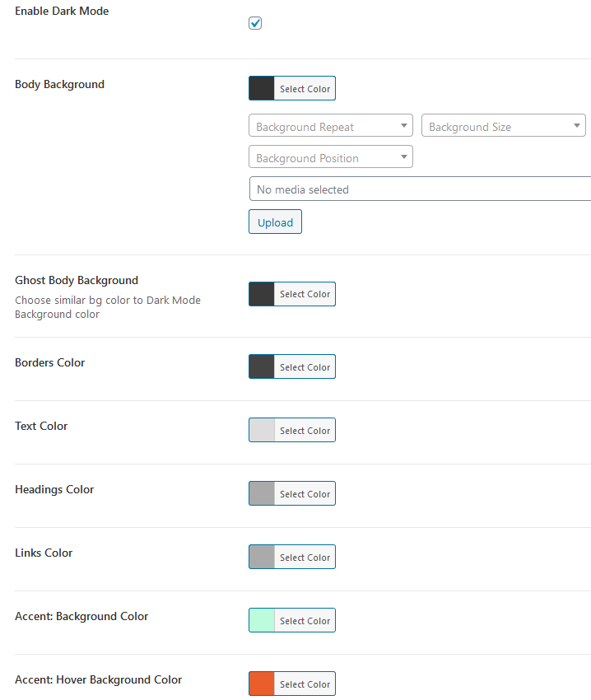Screen dimensions: 591x700
Task: Click Select Color for Text Color
Action: (x=305, y=431)
